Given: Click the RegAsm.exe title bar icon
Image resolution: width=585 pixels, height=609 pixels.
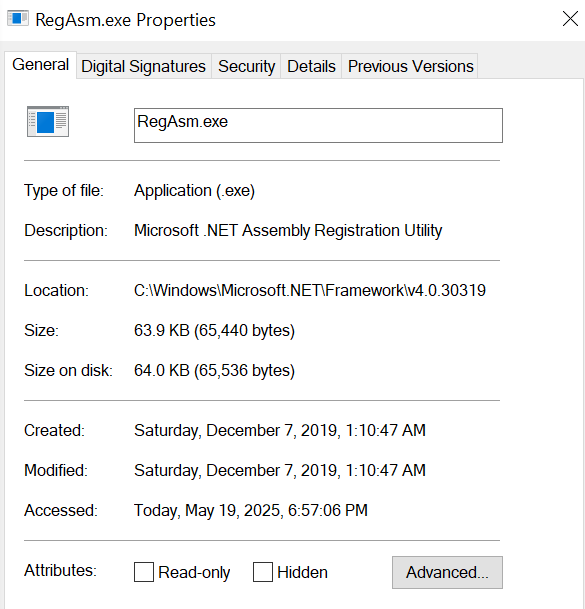Looking at the screenshot, I should pyautogui.click(x=18, y=19).
